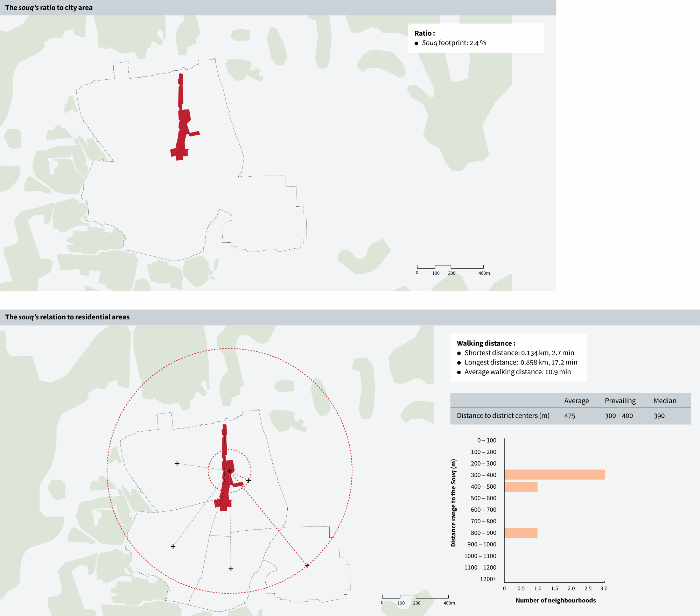Click the upper map scale bar
The width and height of the screenshot is (700, 616).
click(450, 268)
